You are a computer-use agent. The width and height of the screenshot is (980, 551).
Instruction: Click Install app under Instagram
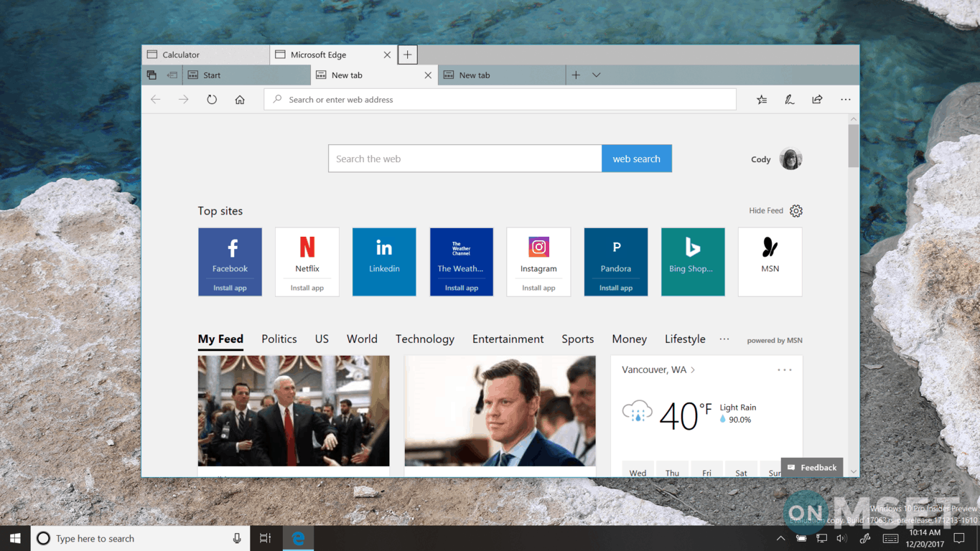(x=538, y=288)
